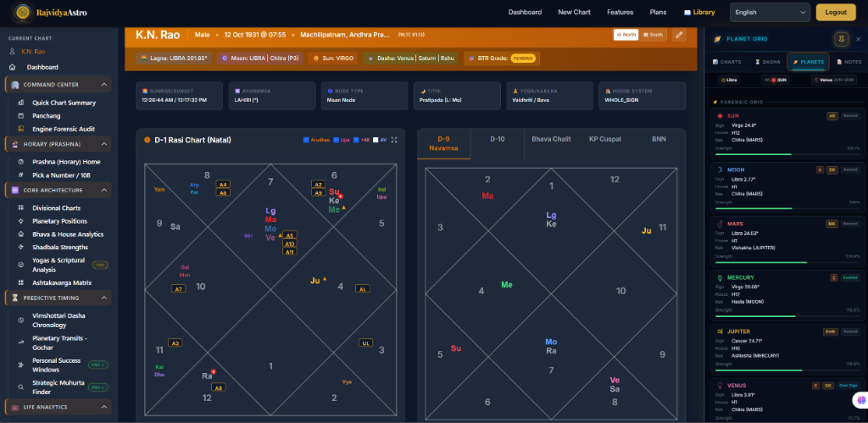Collapse the Predictive Timing section
Image resolution: width=868 pixels, height=423 pixels.
click(x=104, y=298)
